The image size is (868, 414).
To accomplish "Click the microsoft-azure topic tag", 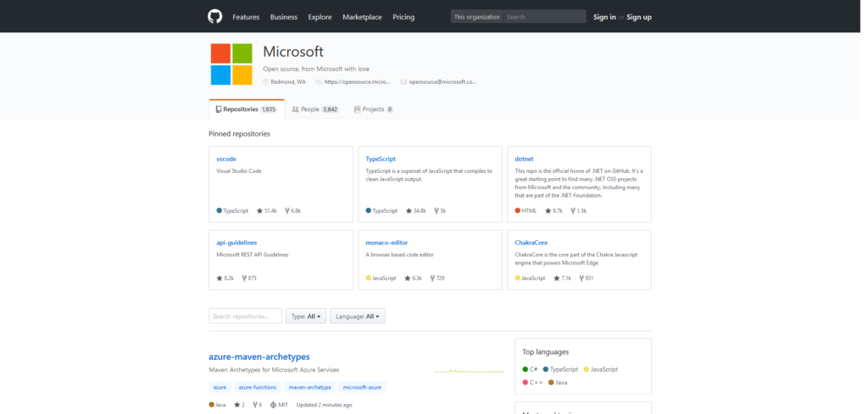I will click(362, 387).
